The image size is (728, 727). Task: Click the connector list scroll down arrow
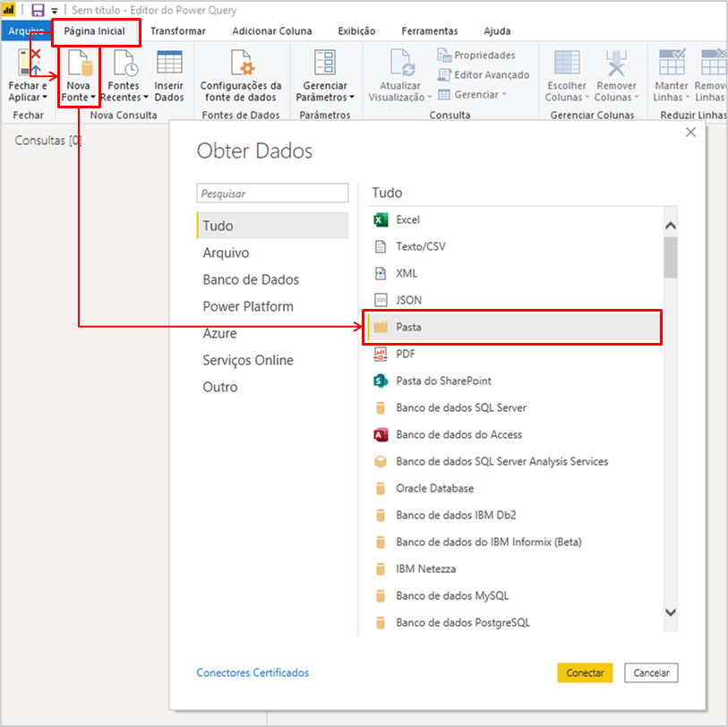click(x=671, y=612)
